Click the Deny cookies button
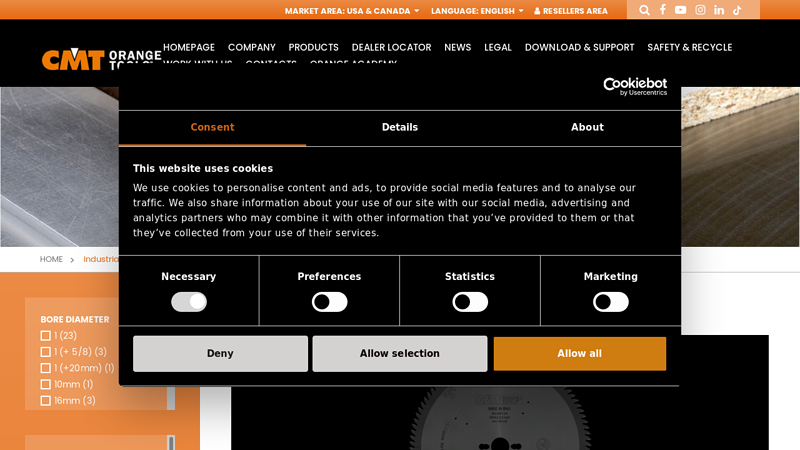This screenshot has width=800, height=450. pos(220,353)
